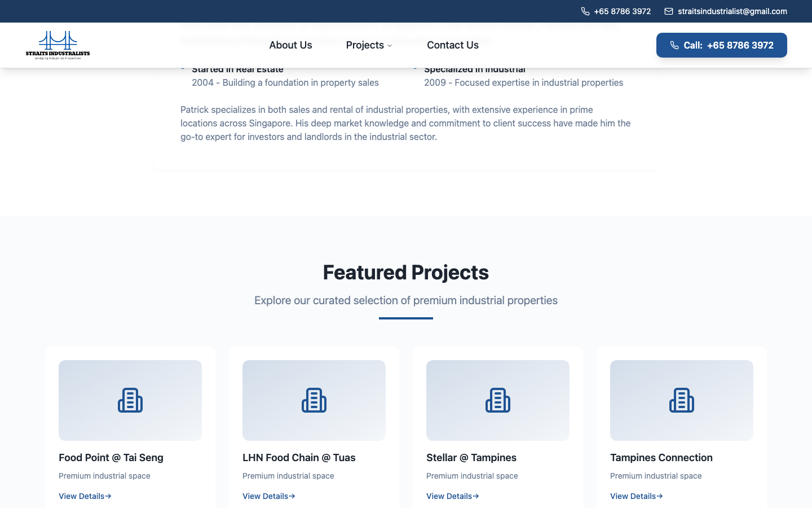Click building icon on Stellar @ Tampines card
The width and height of the screenshot is (812, 508).
(x=498, y=400)
